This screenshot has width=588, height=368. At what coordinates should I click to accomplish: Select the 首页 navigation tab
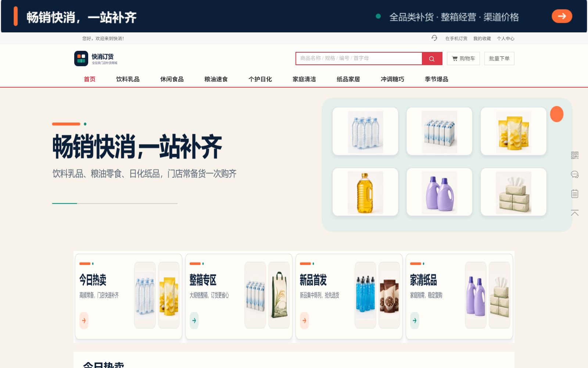pyautogui.click(x=90, y=79)
